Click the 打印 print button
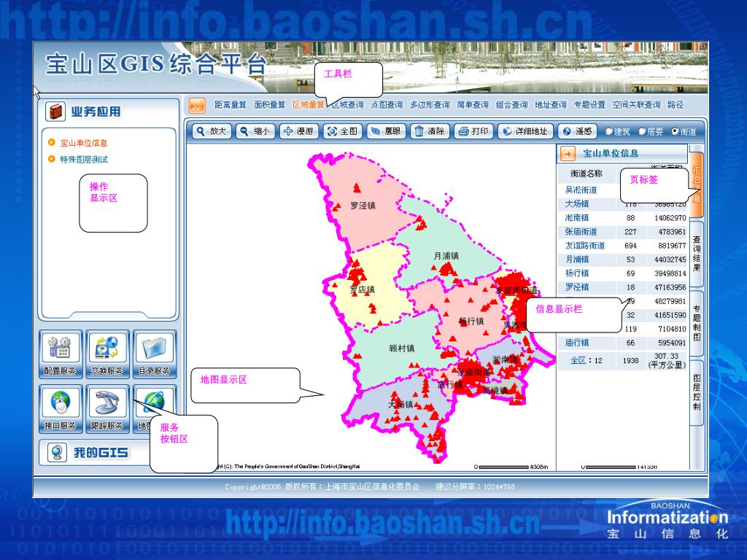Viewport: 747px width, 560px height. pos(473,131)
